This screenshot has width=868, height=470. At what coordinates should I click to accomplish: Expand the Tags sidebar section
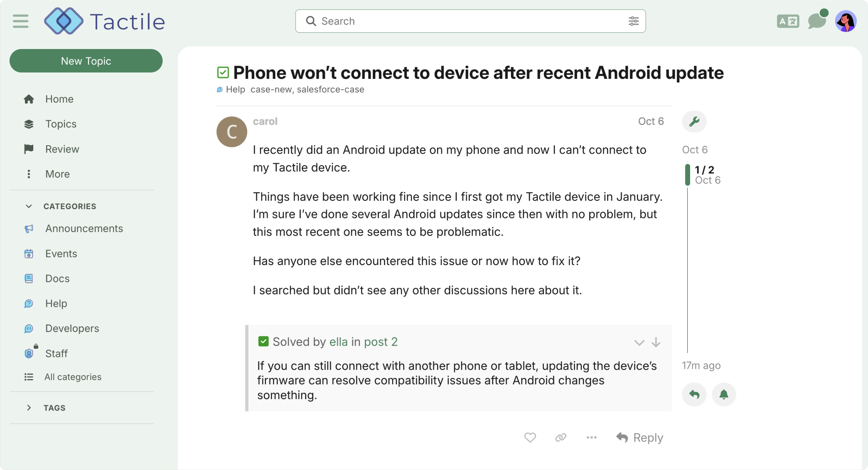pos(29,408)
